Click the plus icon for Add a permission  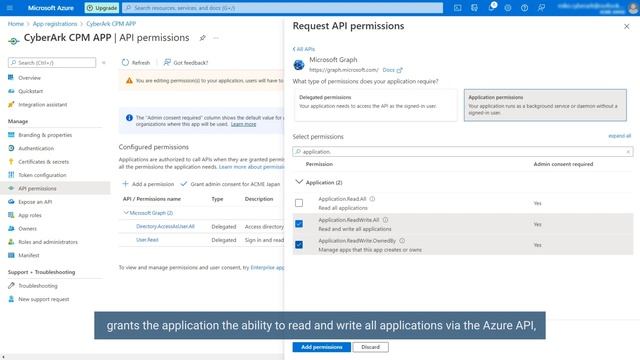pyautogui.click(x=126, y=184)
